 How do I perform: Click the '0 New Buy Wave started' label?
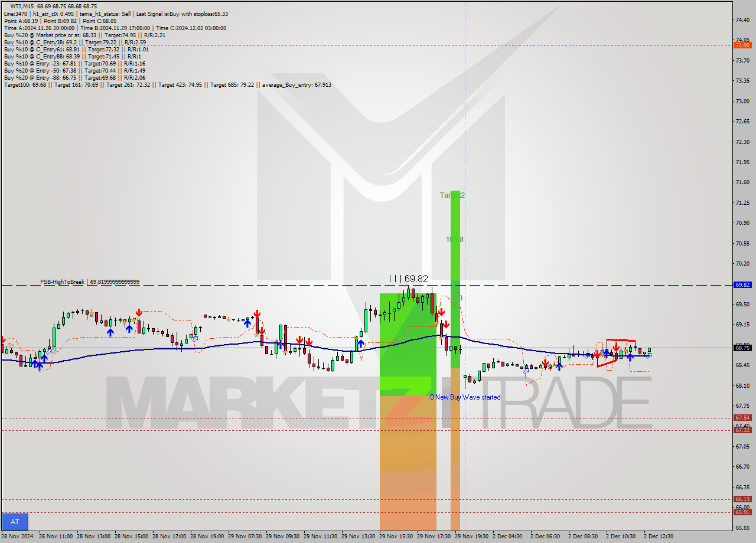pos(465,397)
